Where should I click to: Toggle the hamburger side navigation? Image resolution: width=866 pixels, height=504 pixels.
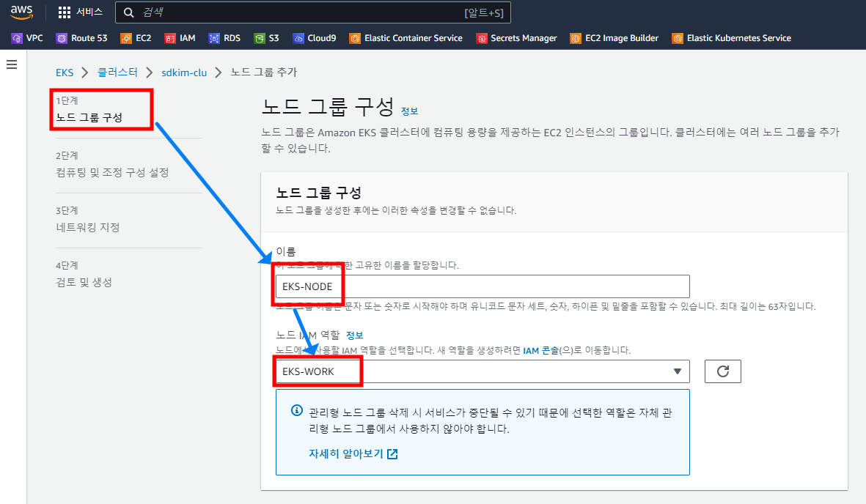pos(12,64)
